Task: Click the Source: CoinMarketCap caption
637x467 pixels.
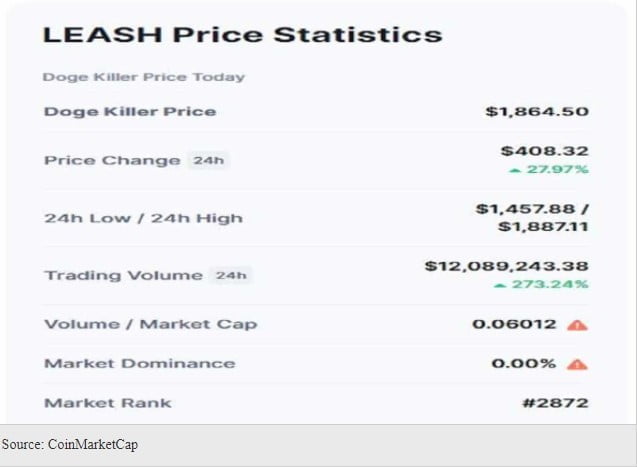Action: [x=69, y=445]
